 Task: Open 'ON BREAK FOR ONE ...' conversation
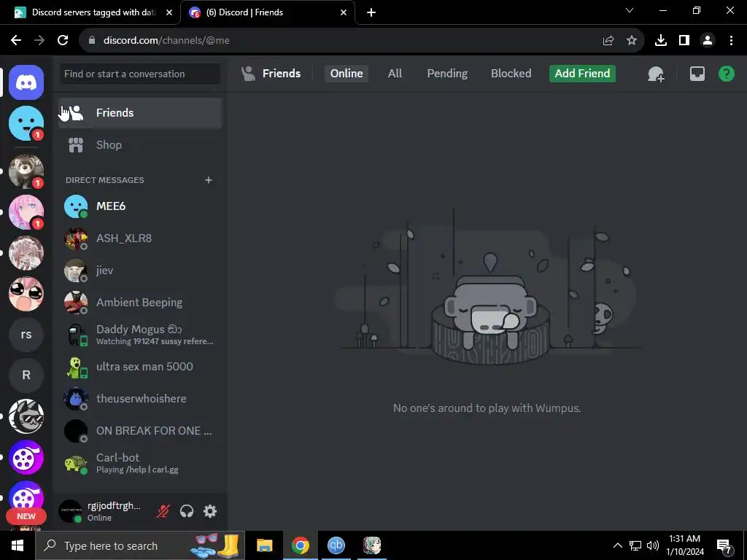tap(140, 430)
